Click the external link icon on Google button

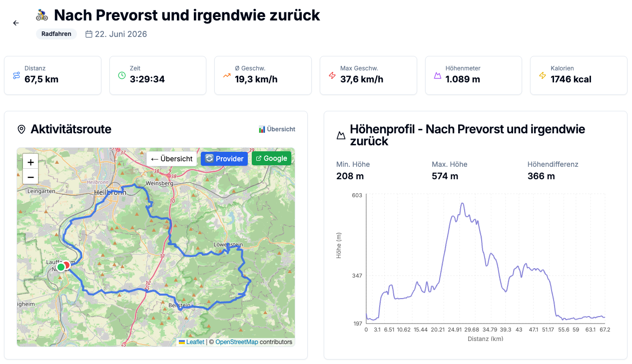point(259,158)
